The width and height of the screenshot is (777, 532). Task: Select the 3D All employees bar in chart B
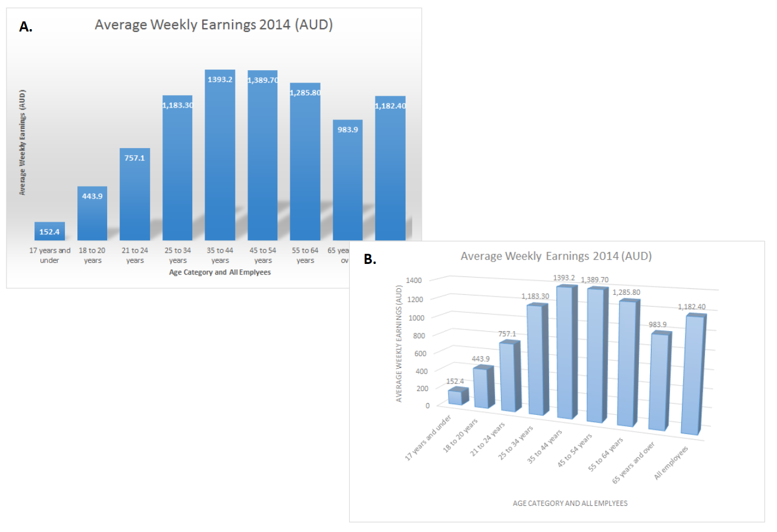694,374
